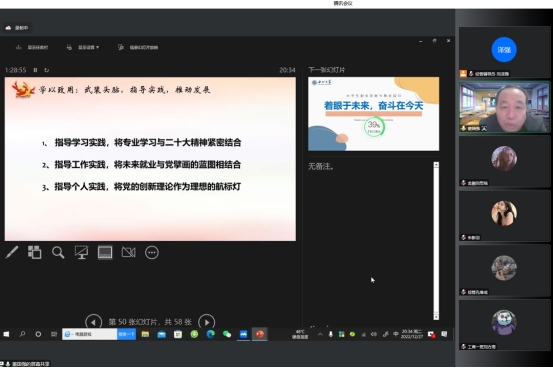Click the next slide preview thumbnail
This screenshot has width=553, height=368.
click(x=373, y=114)
